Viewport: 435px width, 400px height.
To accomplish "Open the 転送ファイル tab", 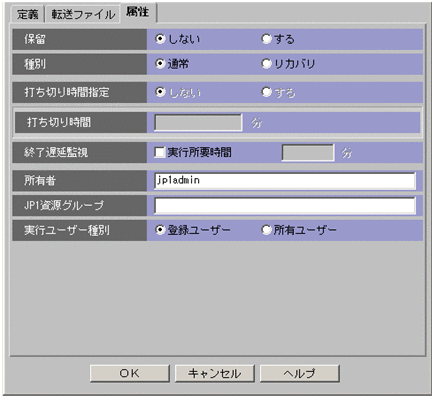I will [83, 15].
